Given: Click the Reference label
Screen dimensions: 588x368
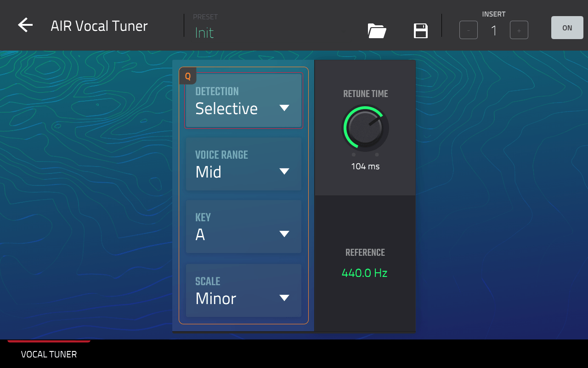Looking at the screenshot, I should [x=365, y=253].
